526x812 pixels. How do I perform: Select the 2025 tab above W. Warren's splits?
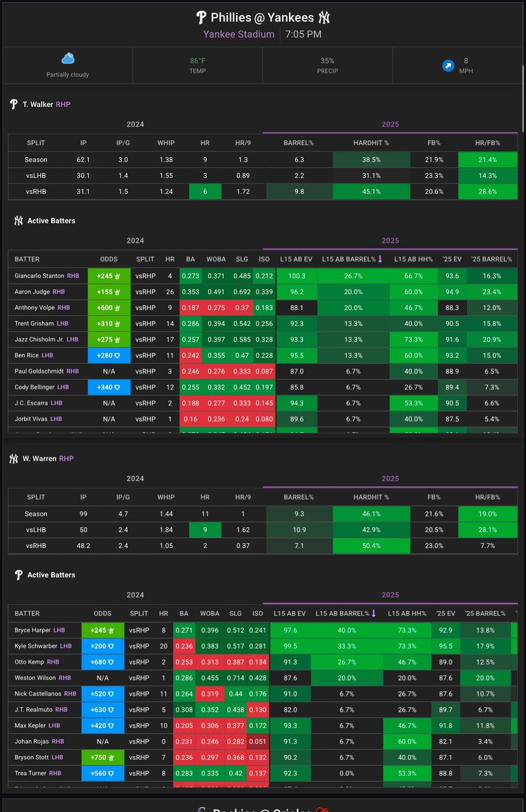(x=390, y=478)
